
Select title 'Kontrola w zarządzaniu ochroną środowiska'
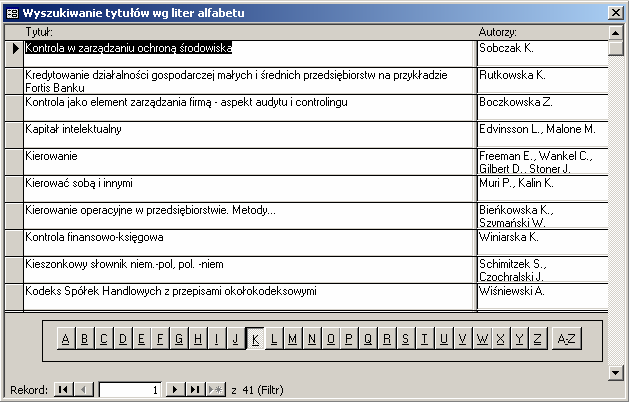coord(250,53)
